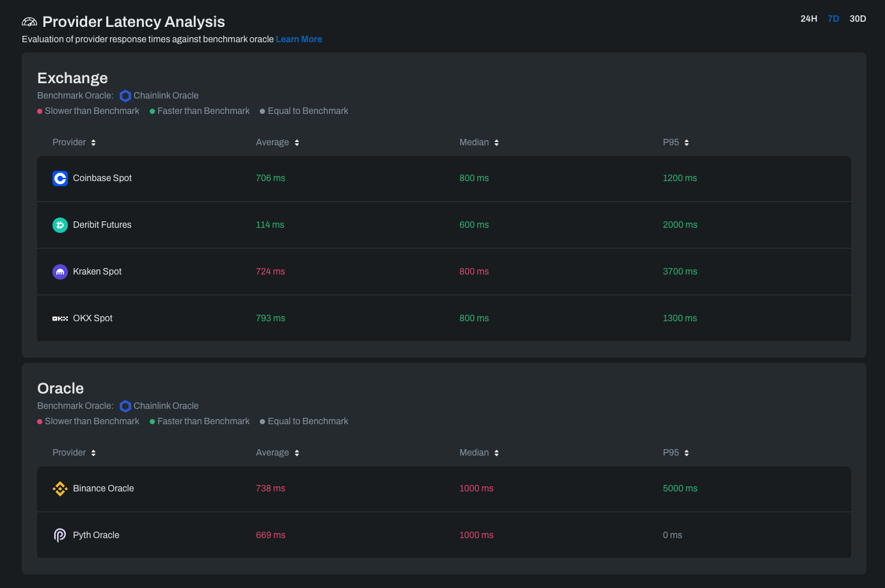Switch to the 30D time range

tap(857, 19)
